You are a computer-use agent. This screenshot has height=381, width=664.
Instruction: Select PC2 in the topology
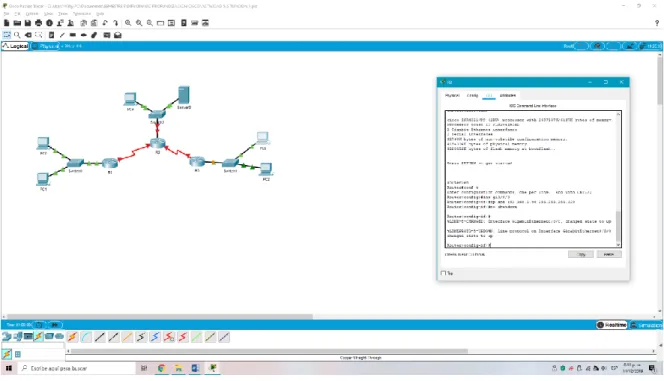tap(266, 169)
